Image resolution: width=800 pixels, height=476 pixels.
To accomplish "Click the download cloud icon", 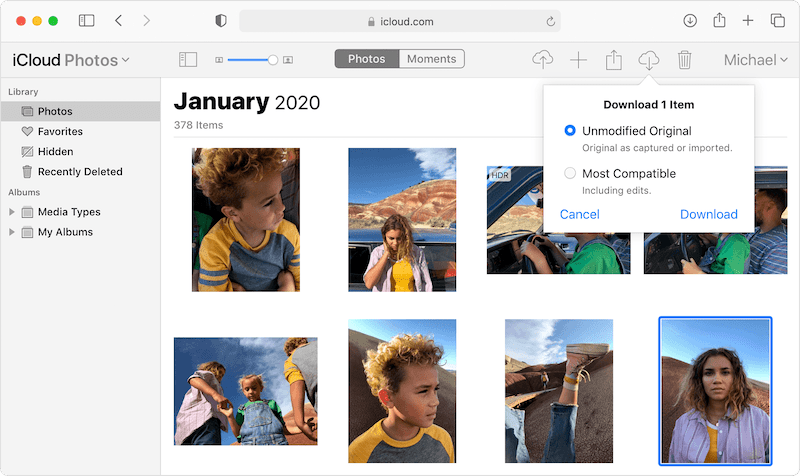I will 649,60.
